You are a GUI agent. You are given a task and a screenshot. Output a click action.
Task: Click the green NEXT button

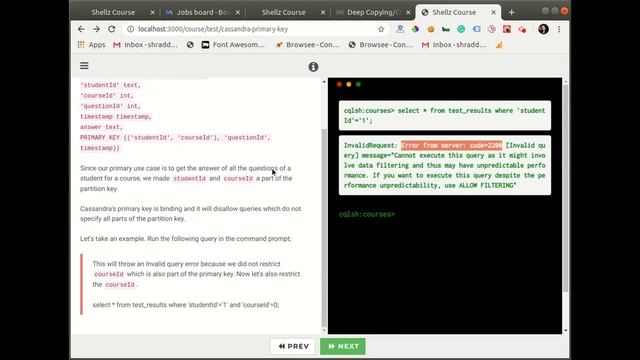point(343,346)
